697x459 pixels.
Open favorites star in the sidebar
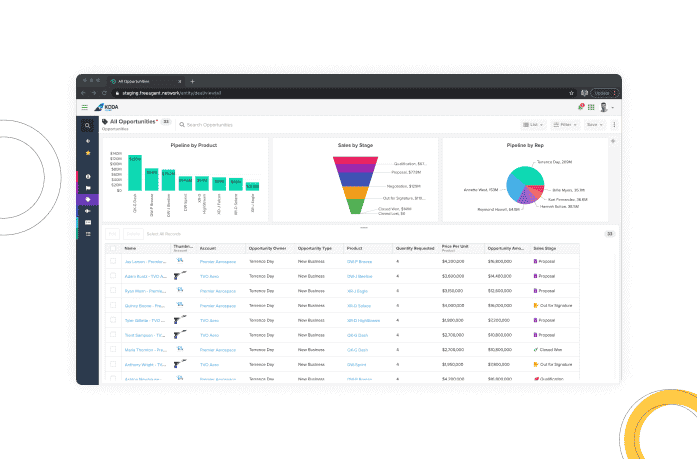(x=88, y=153)
